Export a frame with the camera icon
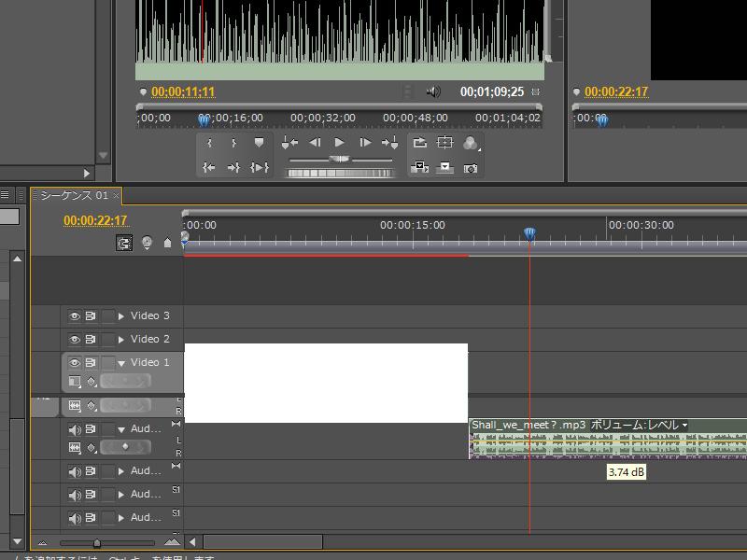 [x=471, y=169]
